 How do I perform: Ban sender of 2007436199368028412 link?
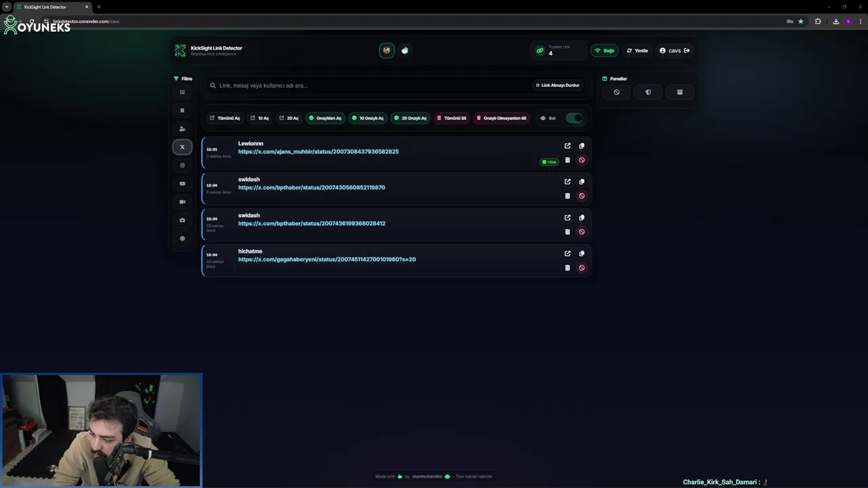(581, 232)
